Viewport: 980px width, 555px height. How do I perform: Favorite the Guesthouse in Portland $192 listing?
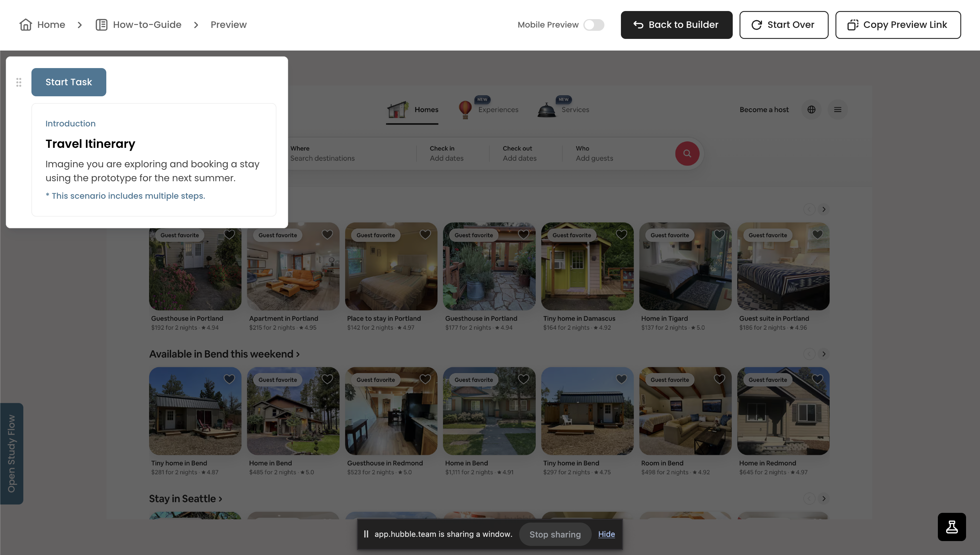229,234
